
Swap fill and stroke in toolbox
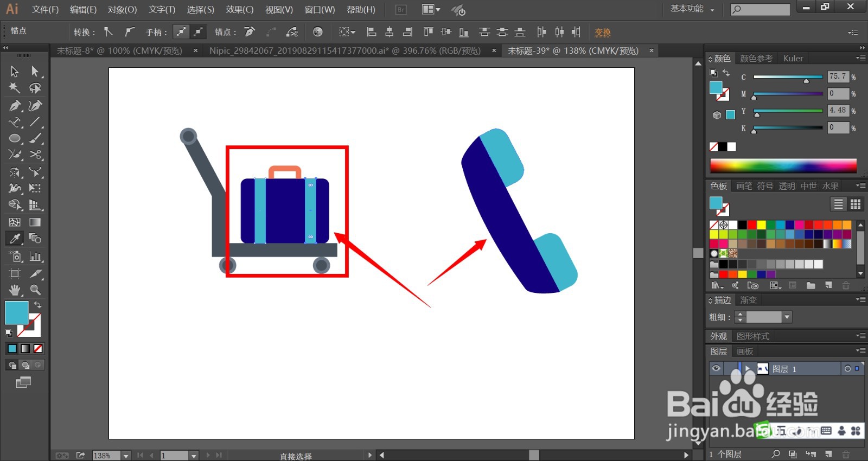click(x=37, y=305)
